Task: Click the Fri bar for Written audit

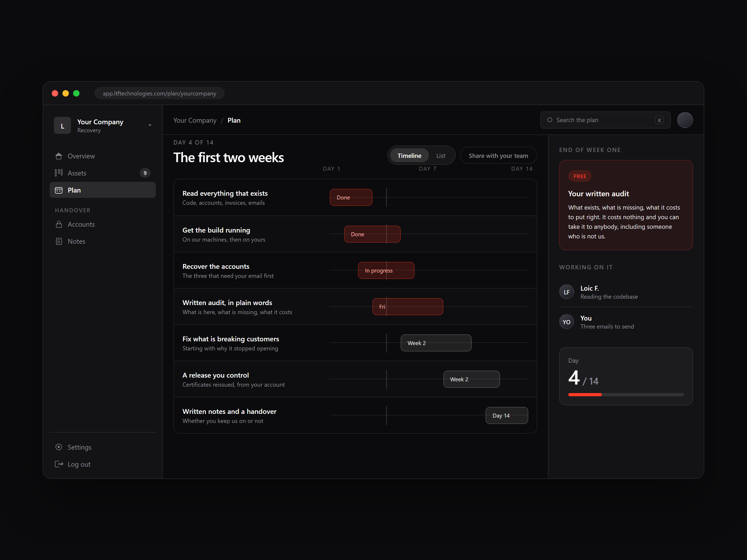Action: click(x=408, y=306)
